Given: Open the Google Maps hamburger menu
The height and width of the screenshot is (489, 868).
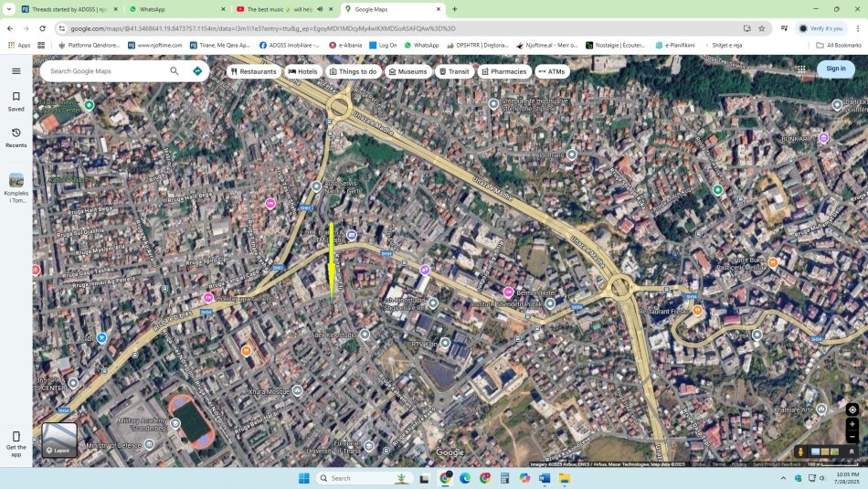Looking at the screenshot, I should pos(16,70).
